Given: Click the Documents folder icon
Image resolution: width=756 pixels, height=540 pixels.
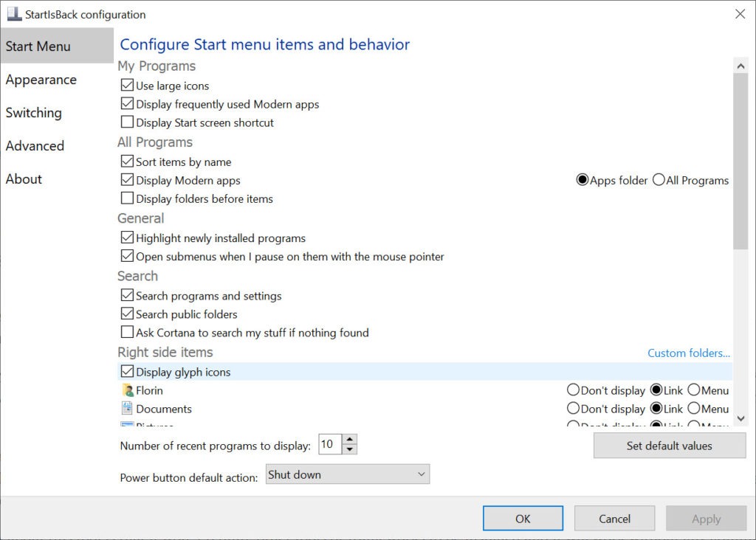Looking at the screenshot, I should pos(127,409).
